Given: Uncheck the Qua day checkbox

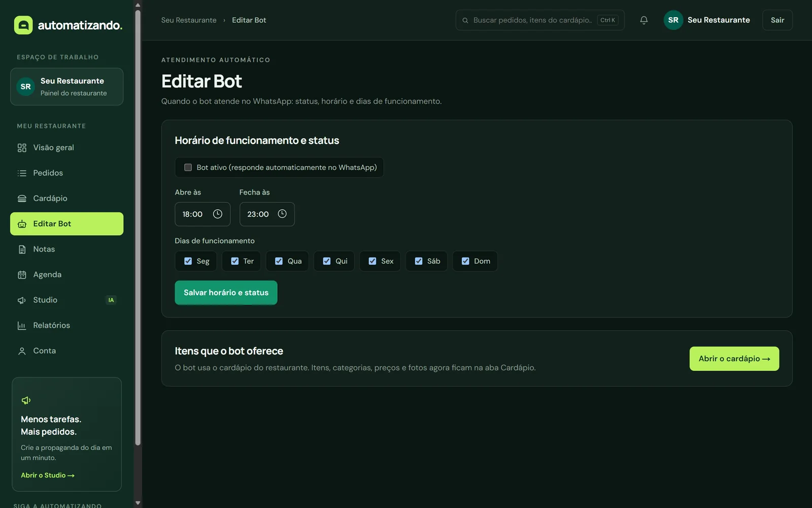Looking at the screenshot, I should (x=279, y=261).
